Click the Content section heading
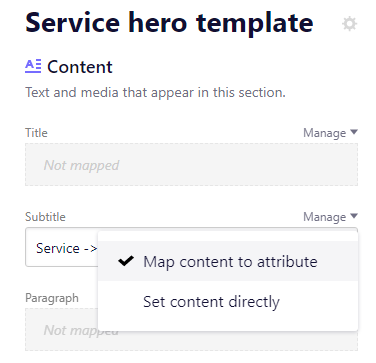Viewport: 376px width, 363px height. [80, 67]
